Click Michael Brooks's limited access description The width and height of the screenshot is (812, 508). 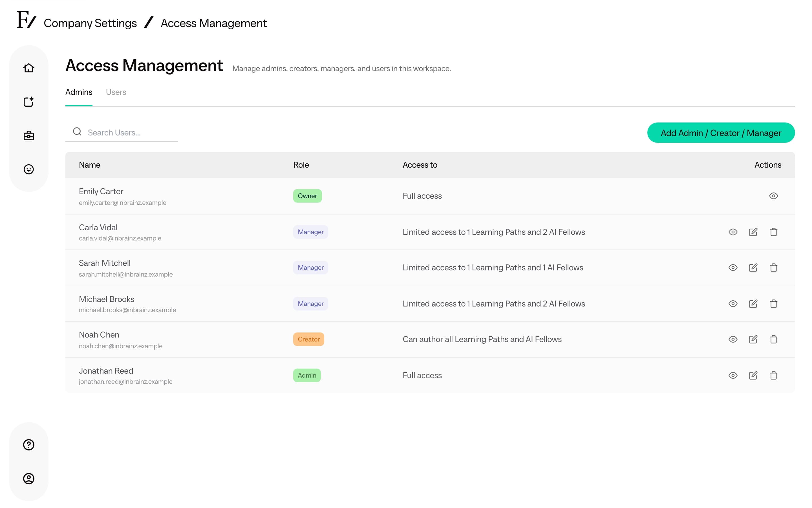(494, 304)
